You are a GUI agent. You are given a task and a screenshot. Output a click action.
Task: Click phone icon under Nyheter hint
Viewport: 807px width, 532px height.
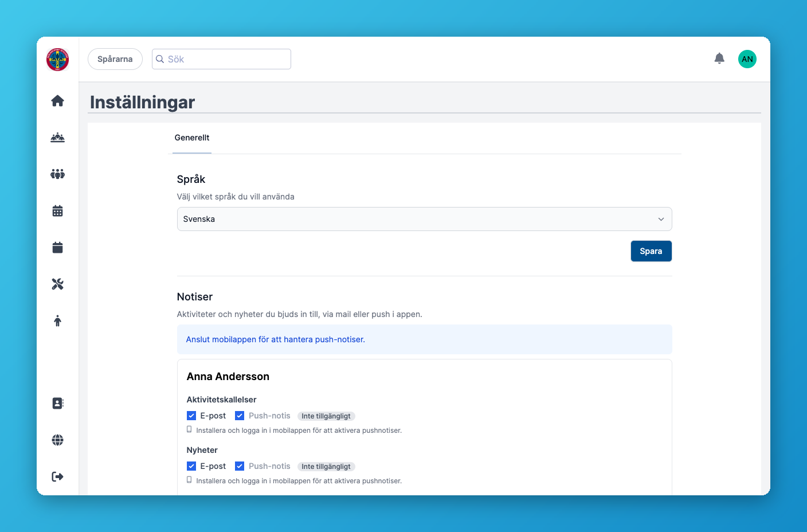coord(189,480)
